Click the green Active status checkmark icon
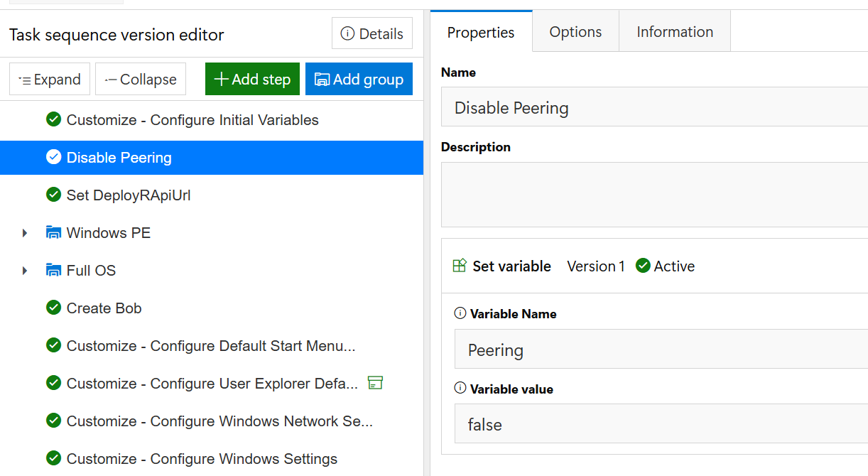868x476 pixels. [643, 266]
